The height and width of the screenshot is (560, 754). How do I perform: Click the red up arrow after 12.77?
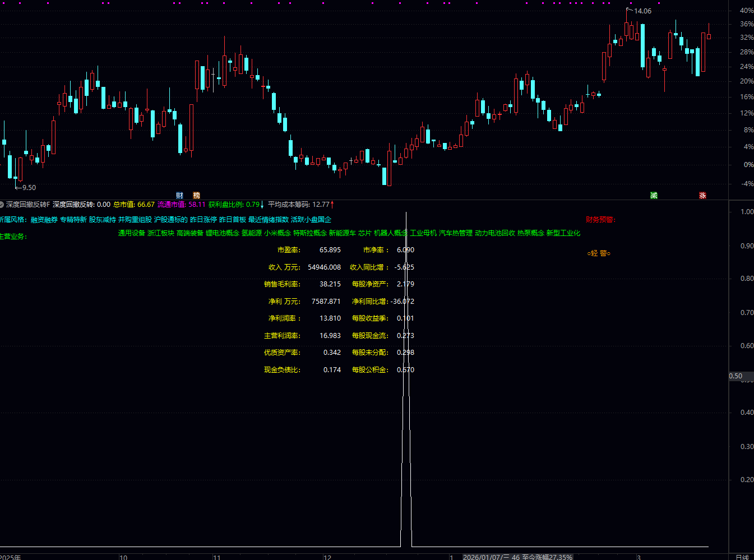click(x=332, y=204)
